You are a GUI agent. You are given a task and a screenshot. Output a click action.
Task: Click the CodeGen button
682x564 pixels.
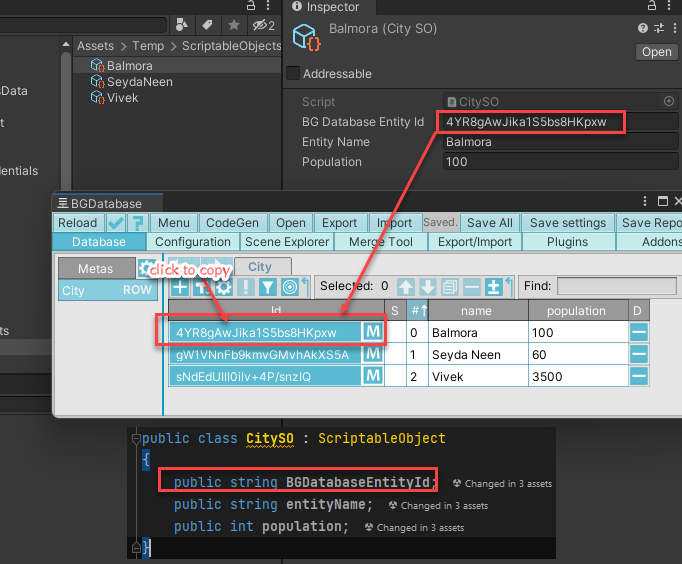click(232, 223)
